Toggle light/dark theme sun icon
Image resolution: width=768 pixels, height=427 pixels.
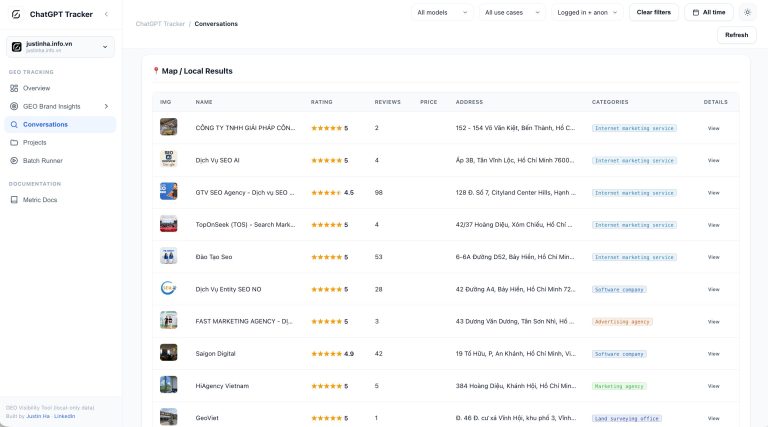coord(747,12)
